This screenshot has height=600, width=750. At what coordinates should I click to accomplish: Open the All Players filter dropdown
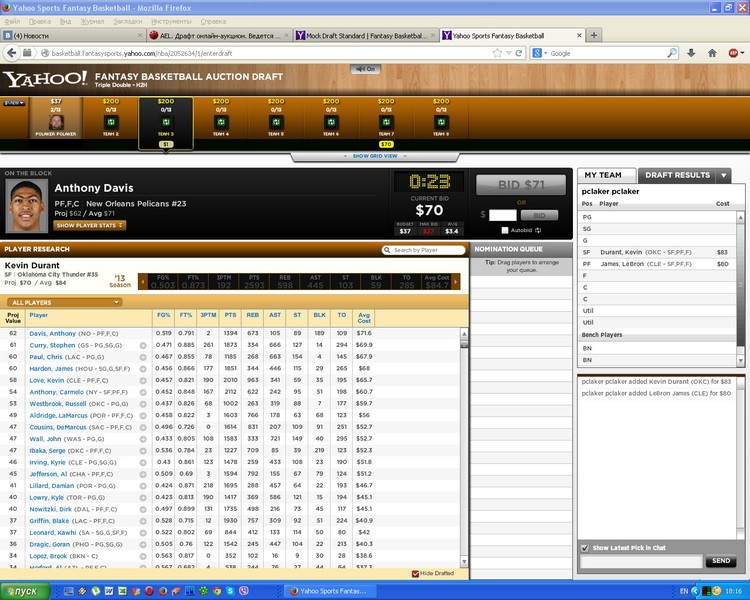coord(65,302)
